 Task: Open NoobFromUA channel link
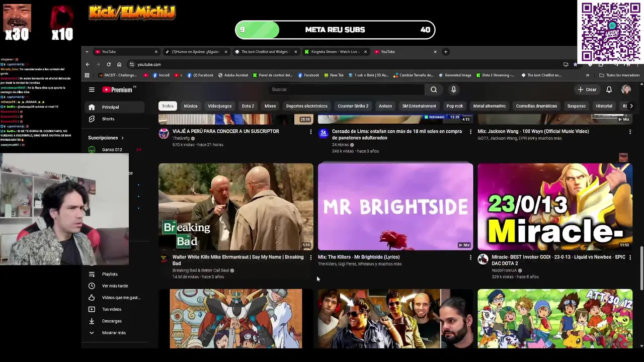505,270
